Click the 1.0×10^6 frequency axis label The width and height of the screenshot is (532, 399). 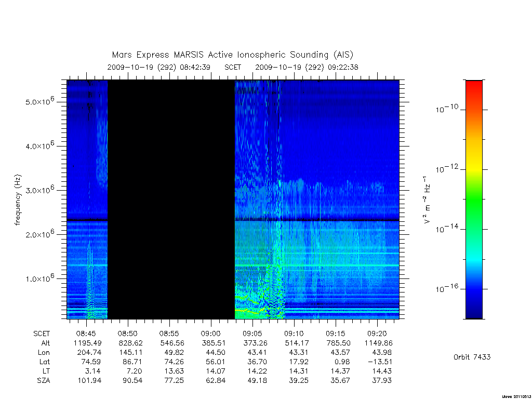click(39, 278)
